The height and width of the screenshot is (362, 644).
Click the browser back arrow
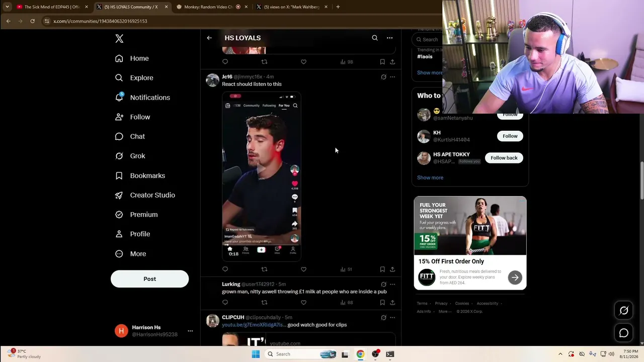(9, 21)
